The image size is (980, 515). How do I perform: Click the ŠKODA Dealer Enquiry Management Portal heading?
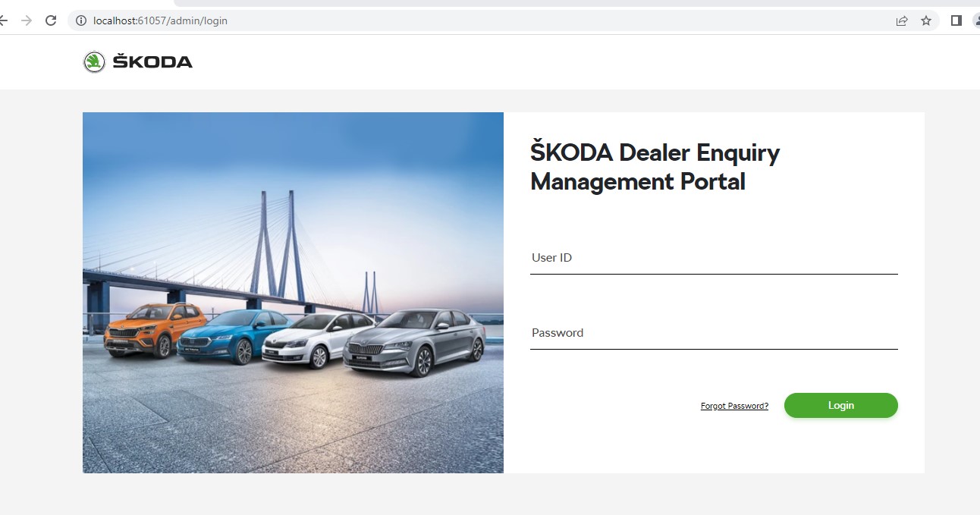click(x=655, y=167)
